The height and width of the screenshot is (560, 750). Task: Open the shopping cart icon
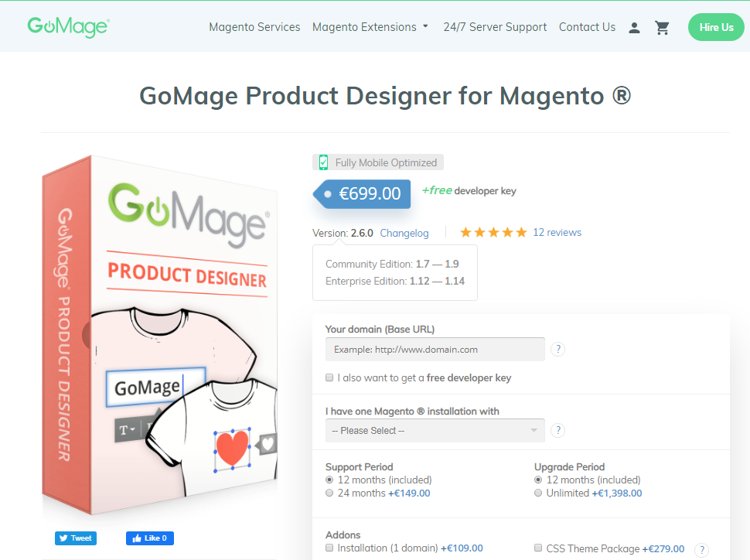pos(662,28)
